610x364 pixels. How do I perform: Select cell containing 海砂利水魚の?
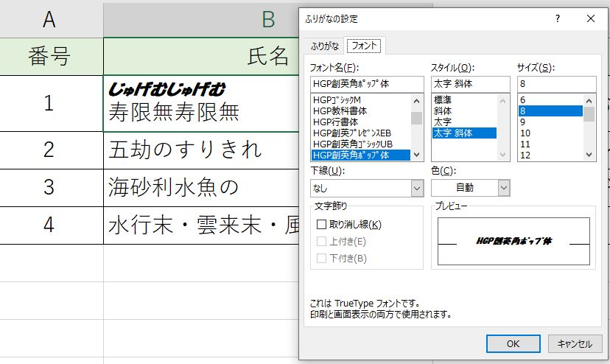point(200,188)
